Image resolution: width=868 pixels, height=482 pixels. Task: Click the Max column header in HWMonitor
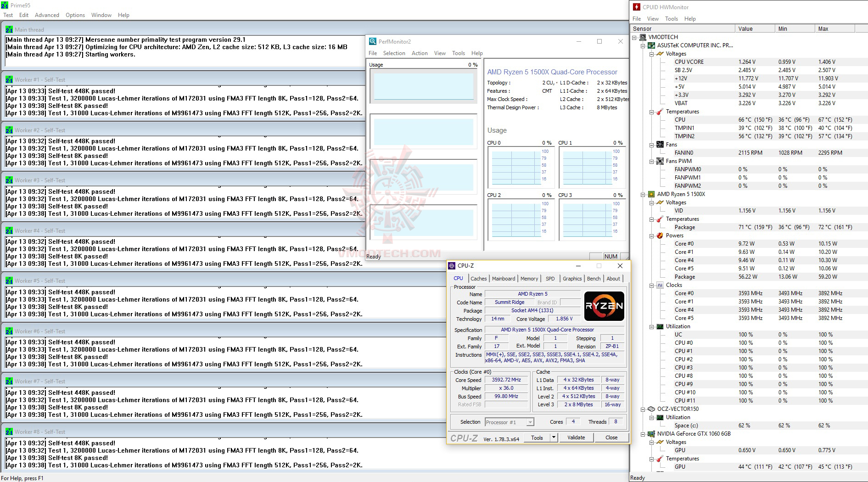point(835,28)
